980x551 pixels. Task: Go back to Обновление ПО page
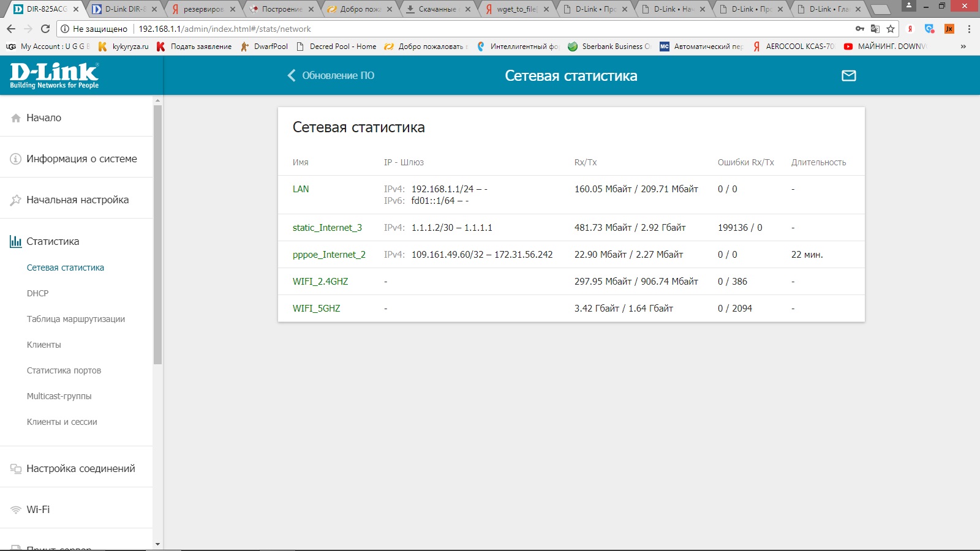click(331, 75)
